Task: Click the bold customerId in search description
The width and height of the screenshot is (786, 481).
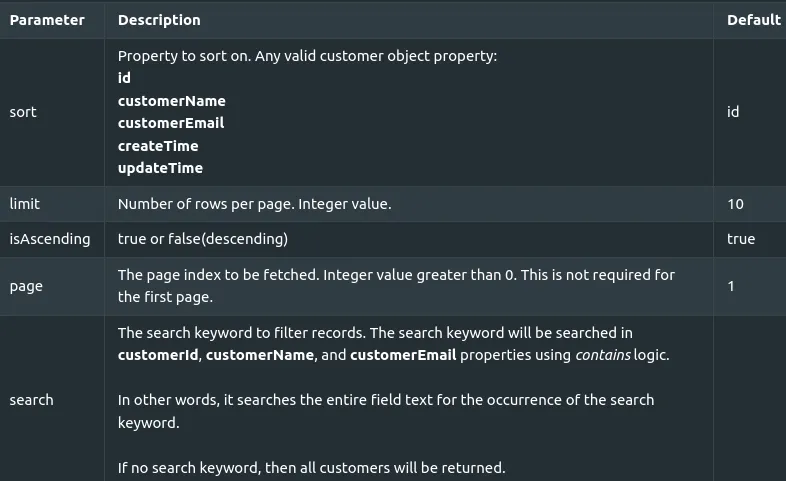Action: point(158,355)
